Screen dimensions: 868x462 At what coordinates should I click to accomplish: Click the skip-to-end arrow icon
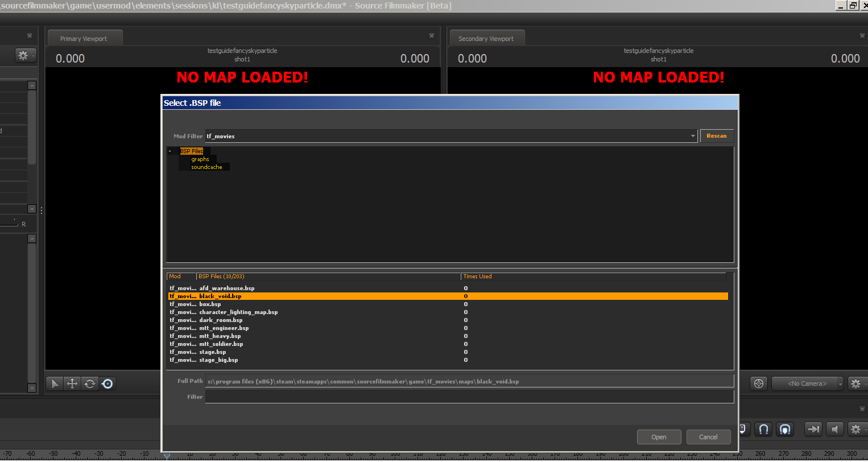tap(813, 429)
